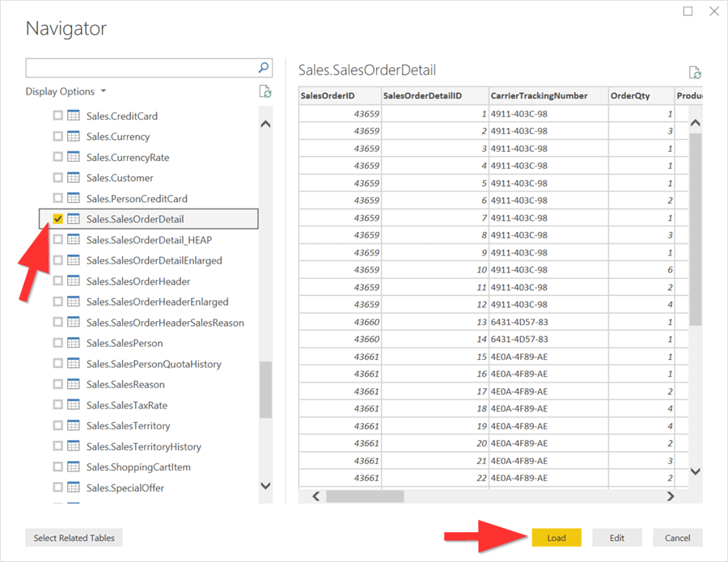Image resolution: width=728 pixels, height=562 pixels.
Task: Check the Sales.CreditCard checkbox
Action: point(57,116)
